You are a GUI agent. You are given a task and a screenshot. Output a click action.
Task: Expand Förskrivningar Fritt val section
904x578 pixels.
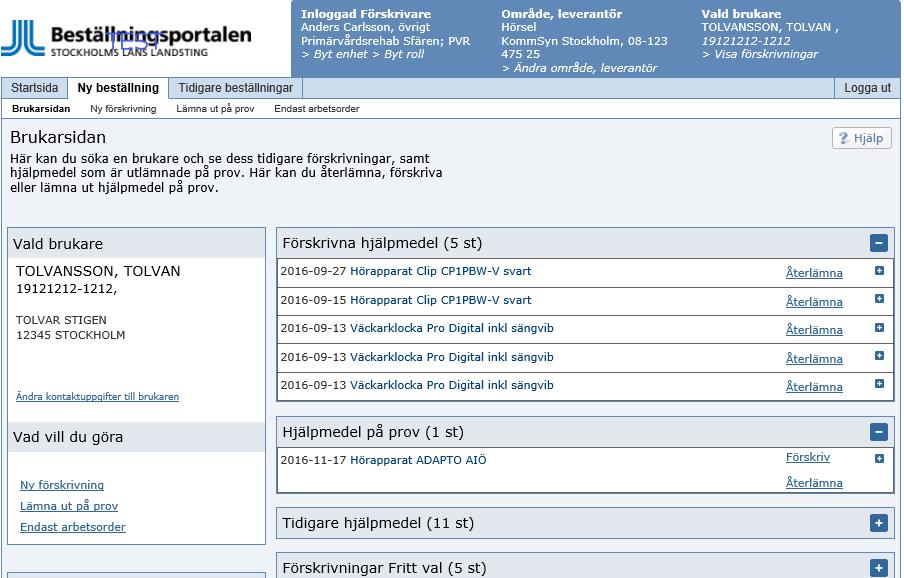pos(879,568)
